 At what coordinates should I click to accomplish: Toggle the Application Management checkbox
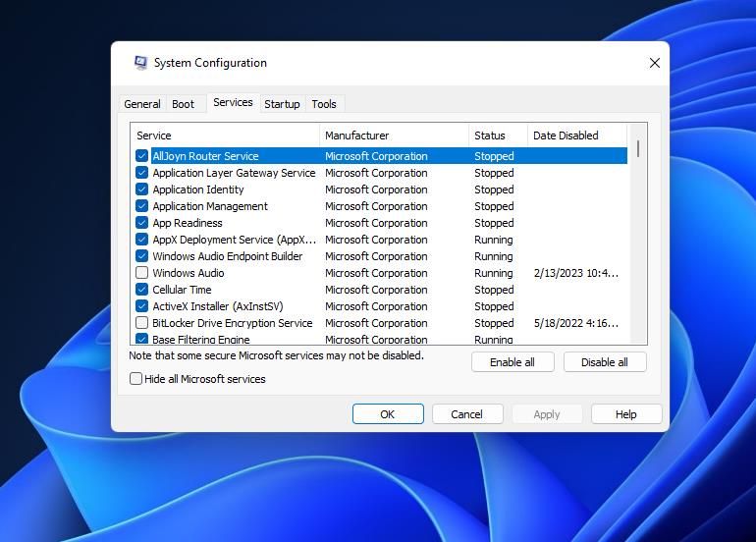[141, 206]
